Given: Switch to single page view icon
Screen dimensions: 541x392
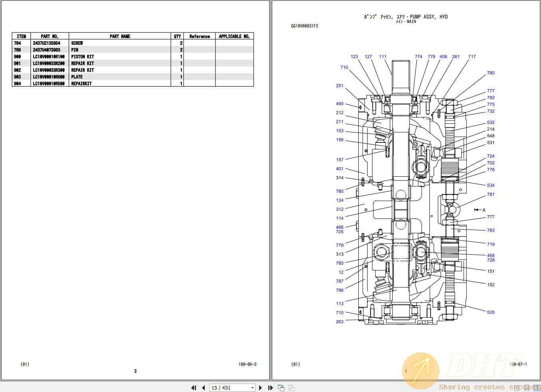Looking at the screenshot, I should (517, 388).
